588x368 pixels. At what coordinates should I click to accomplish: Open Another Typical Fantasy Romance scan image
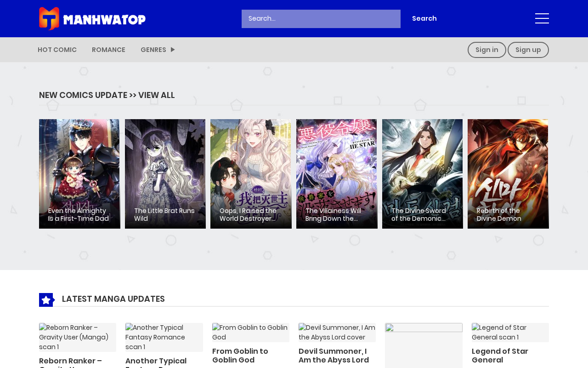pos(164,337)
